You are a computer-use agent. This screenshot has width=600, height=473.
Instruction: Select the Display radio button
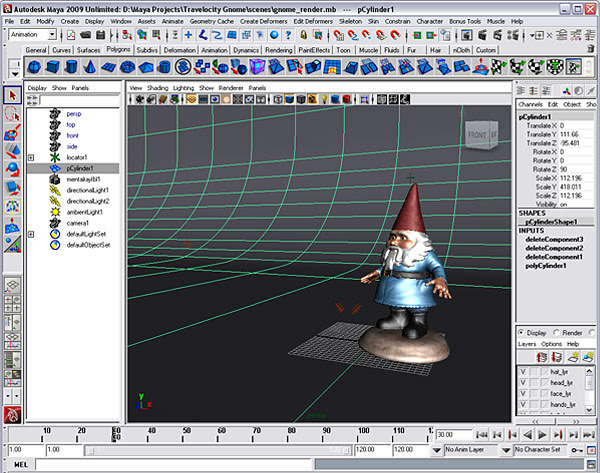tap(521, 333)
